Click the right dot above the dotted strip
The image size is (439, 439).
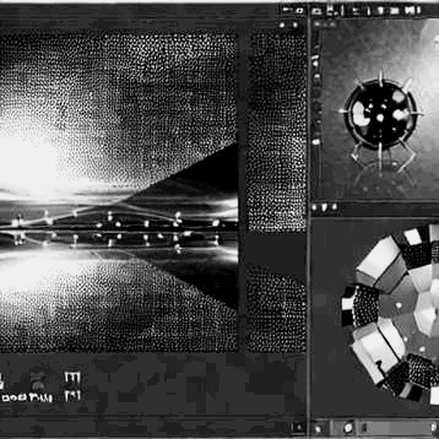(x=295, y=25)
